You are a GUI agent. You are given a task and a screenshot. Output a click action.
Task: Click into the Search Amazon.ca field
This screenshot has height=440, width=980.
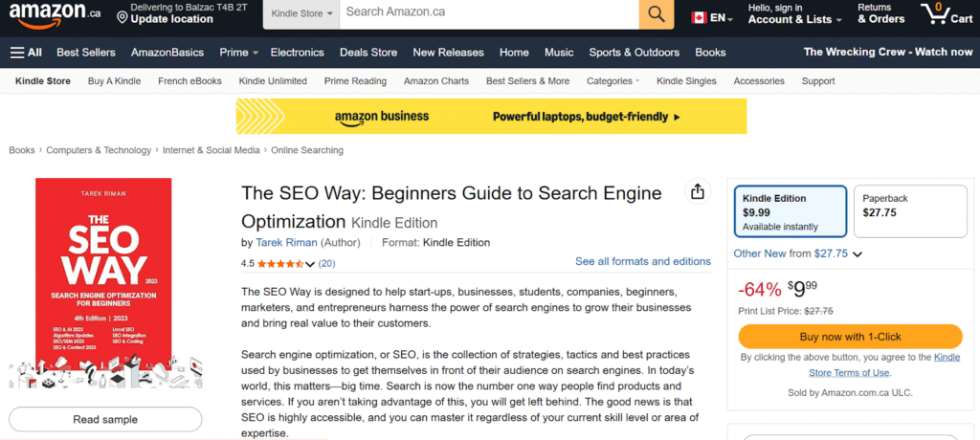[x=488, y=13]
